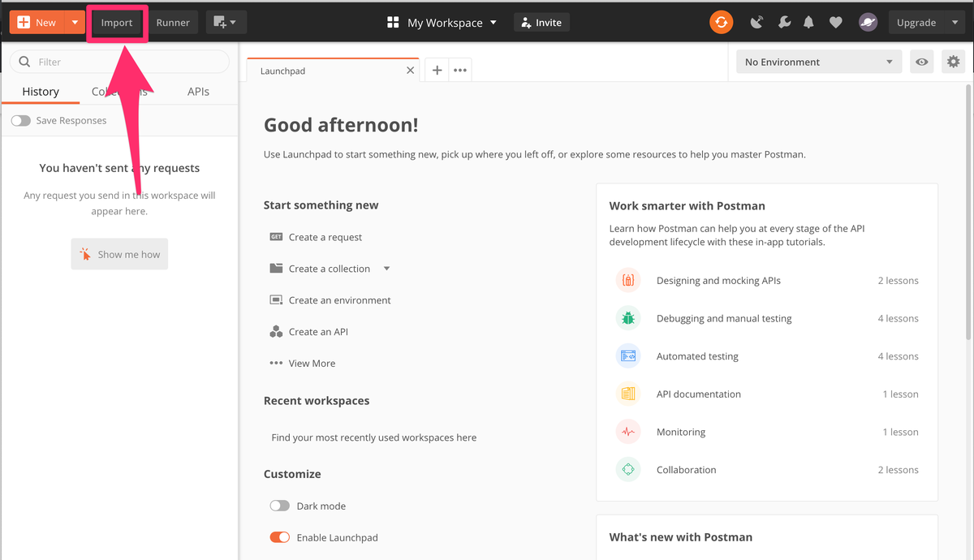Click Create a request
Viewport: 974px width, 560px height.
pos(325,237)
